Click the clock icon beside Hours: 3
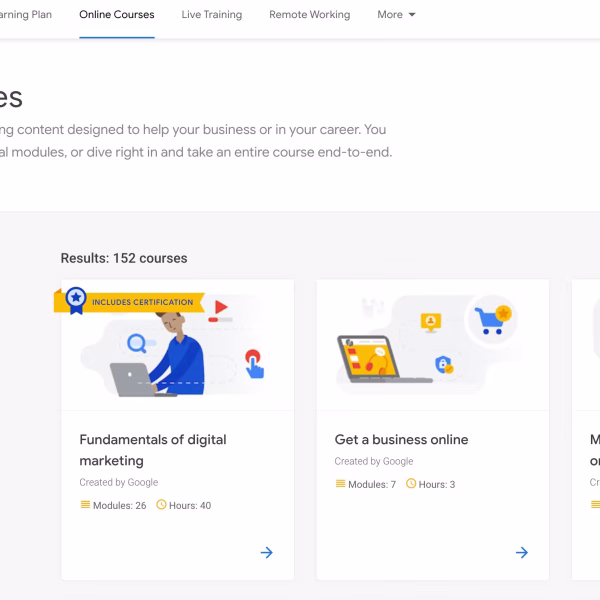The image size is (600, 600). (411, 484)
